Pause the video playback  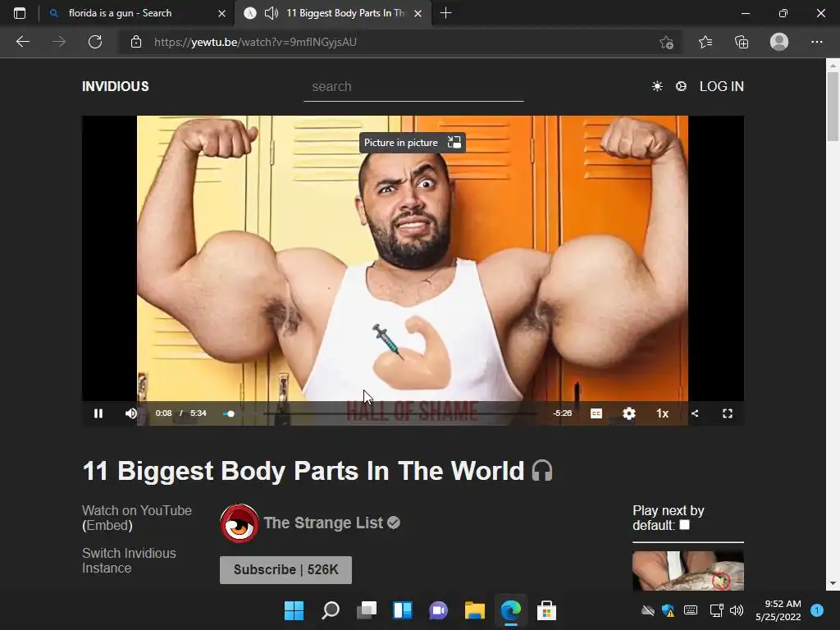click(x=98, y=413)
